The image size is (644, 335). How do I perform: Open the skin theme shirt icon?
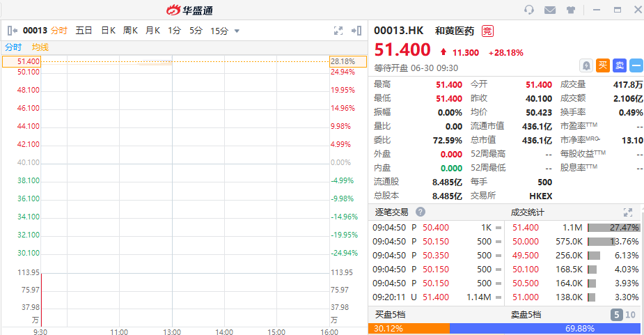(570, 10)
